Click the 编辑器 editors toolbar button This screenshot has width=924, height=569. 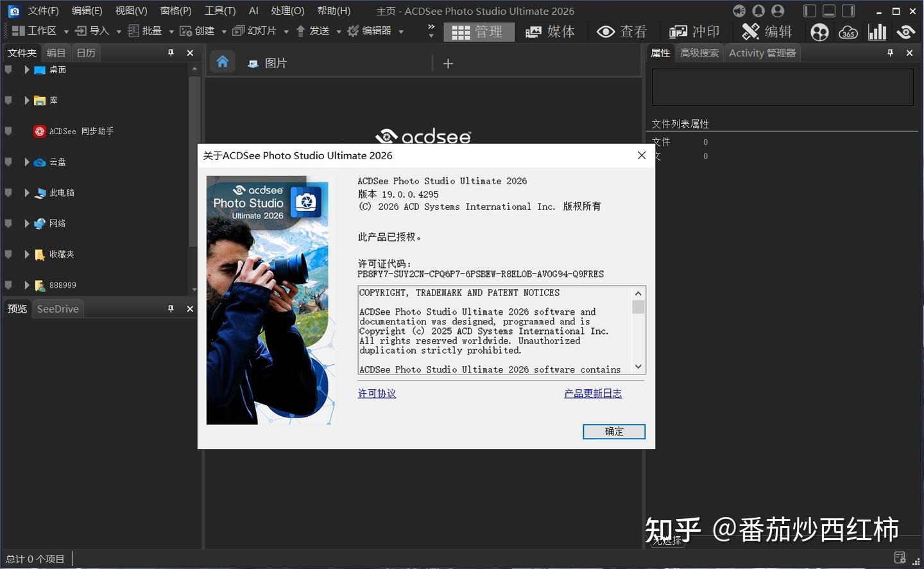369,31
